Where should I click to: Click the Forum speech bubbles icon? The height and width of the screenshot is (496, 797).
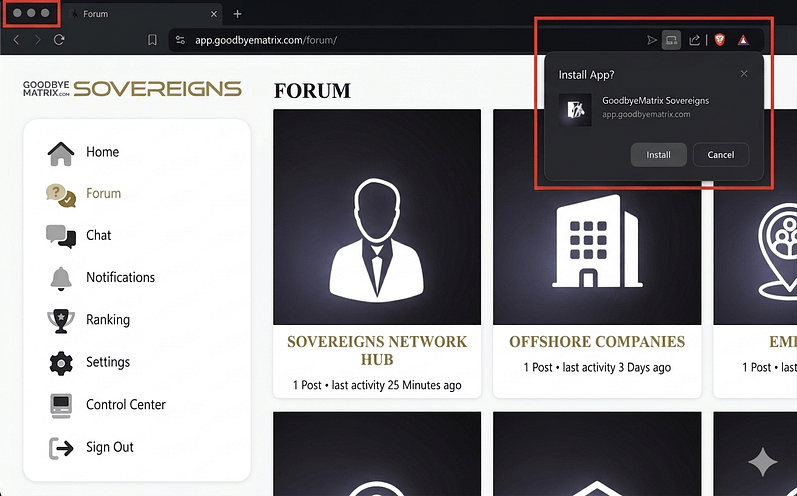(61, 196)
